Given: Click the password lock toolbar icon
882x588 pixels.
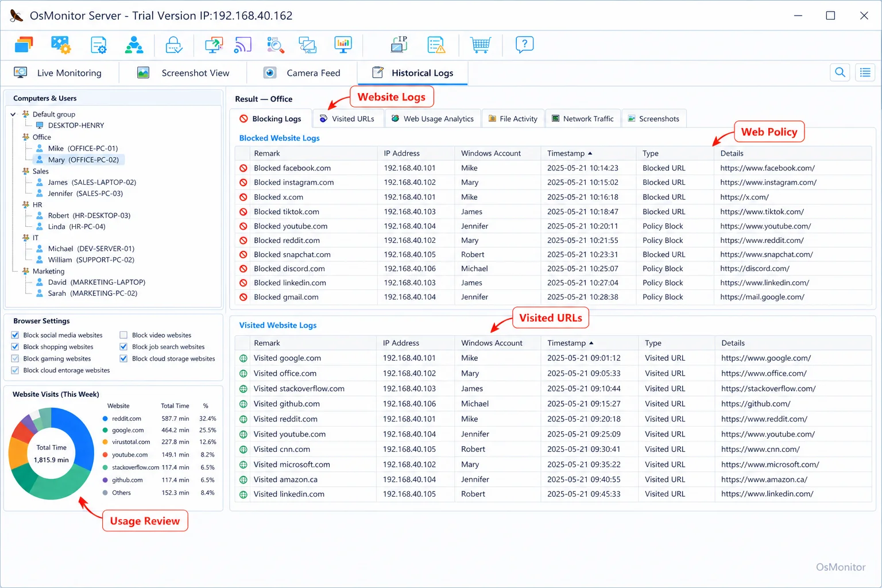Looking at the screenshot, I should coord(174,45).
